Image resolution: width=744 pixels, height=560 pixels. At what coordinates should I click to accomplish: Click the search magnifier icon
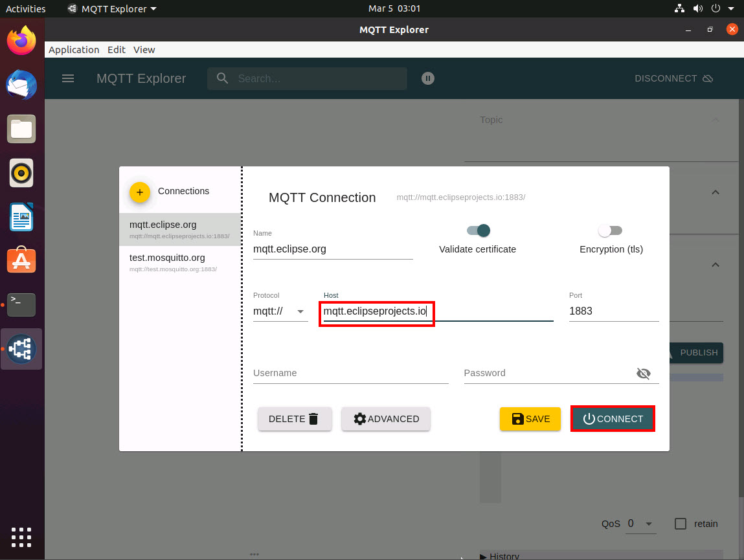[x=223, y=78]
